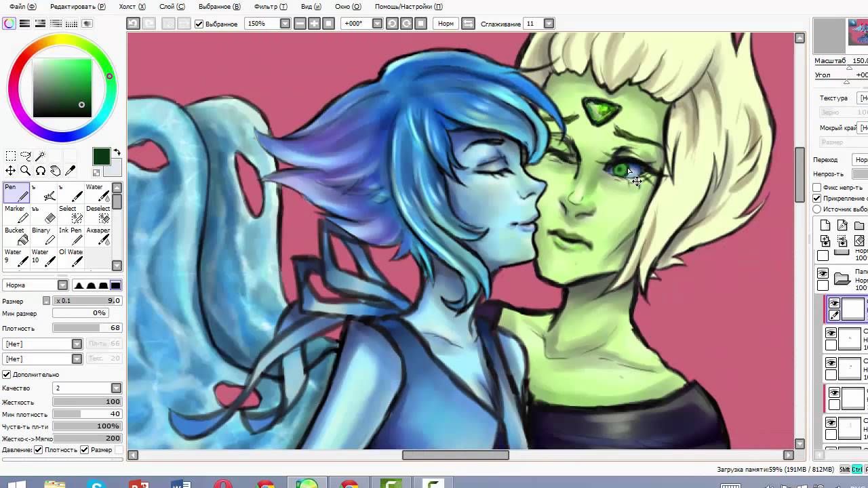Image resolution: width=868 pixels, height=488 pixels.
Task: Select the Water 10 brush
Action: (x=43, y=258)
